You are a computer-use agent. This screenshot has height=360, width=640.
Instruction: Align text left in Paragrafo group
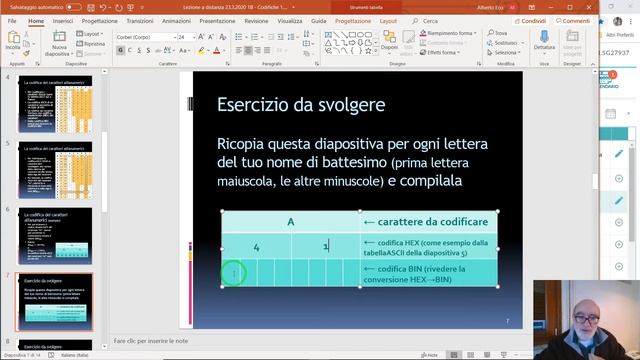click(239, 51)
